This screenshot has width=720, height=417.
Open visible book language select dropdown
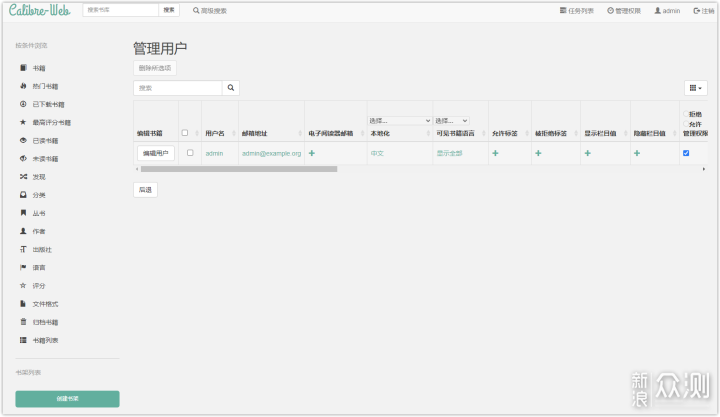pos(452,121)
